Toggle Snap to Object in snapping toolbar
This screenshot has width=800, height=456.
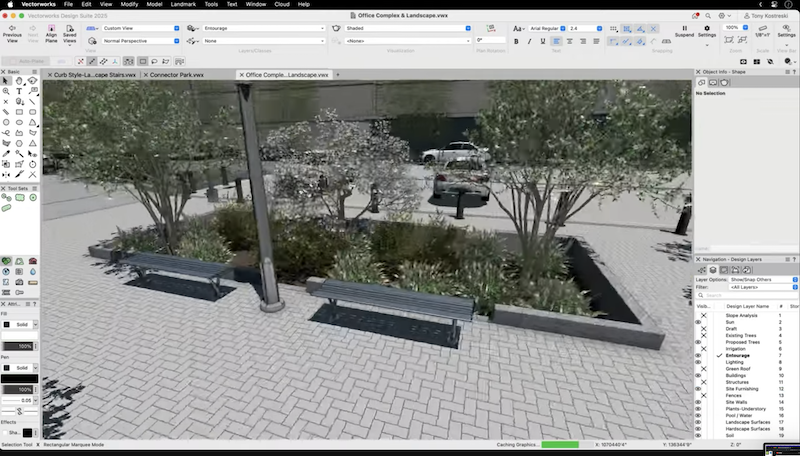tap(627, 29)
